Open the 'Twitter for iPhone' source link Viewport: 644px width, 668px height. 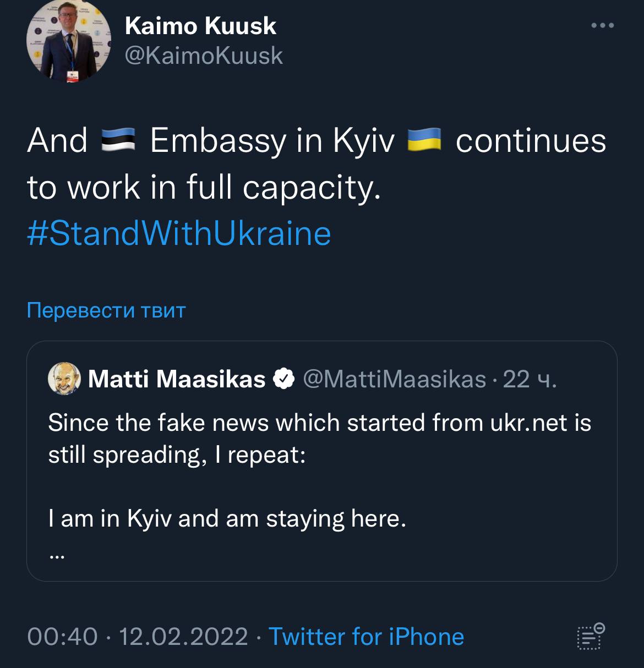366,637
